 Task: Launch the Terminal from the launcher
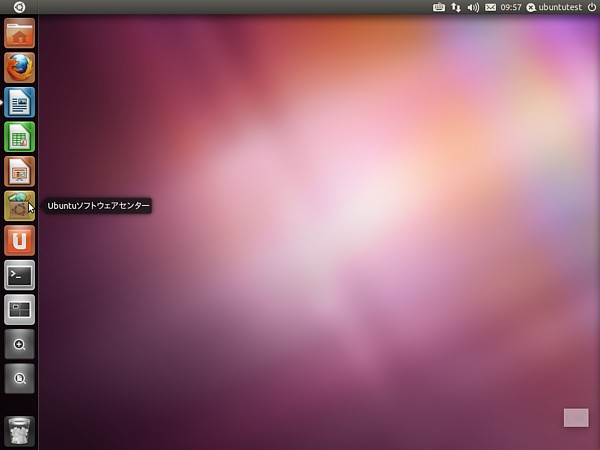(x=20, y=275)
